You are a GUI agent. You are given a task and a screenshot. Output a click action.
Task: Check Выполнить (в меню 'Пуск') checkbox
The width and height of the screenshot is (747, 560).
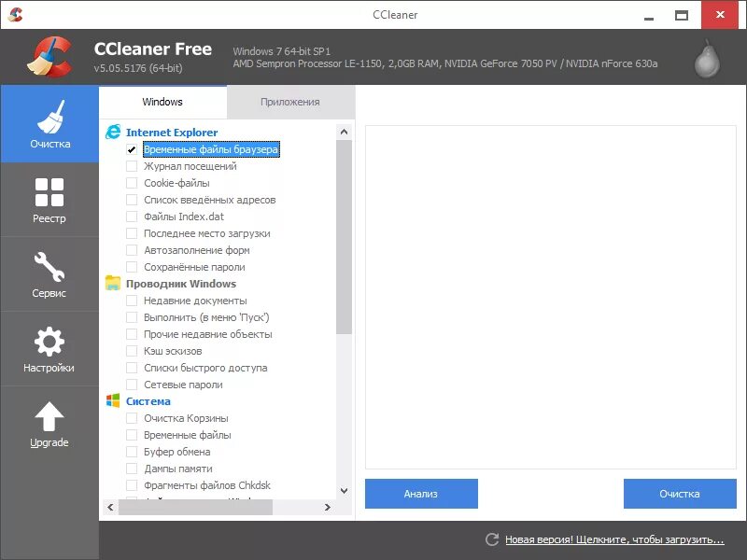[x=132, y=317]
